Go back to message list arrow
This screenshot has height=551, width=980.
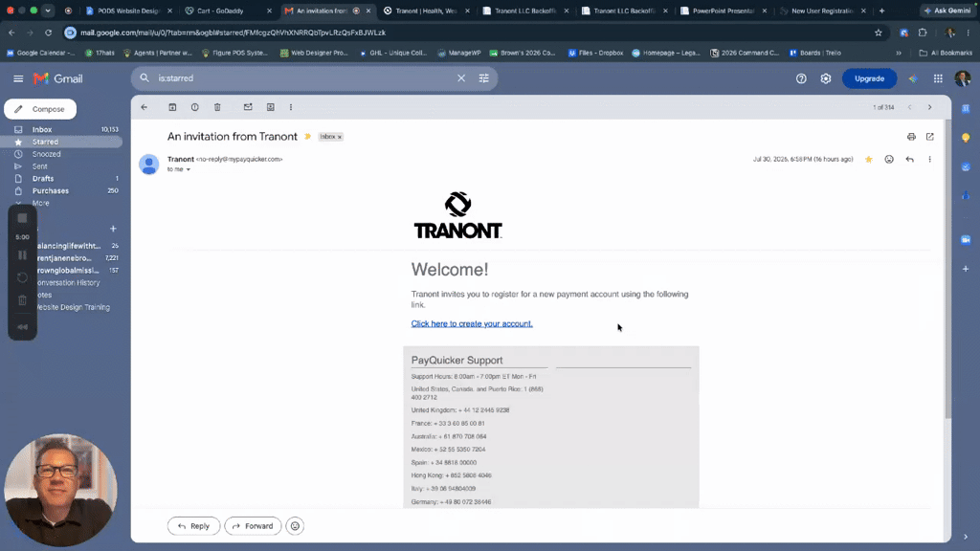[145, 107]
